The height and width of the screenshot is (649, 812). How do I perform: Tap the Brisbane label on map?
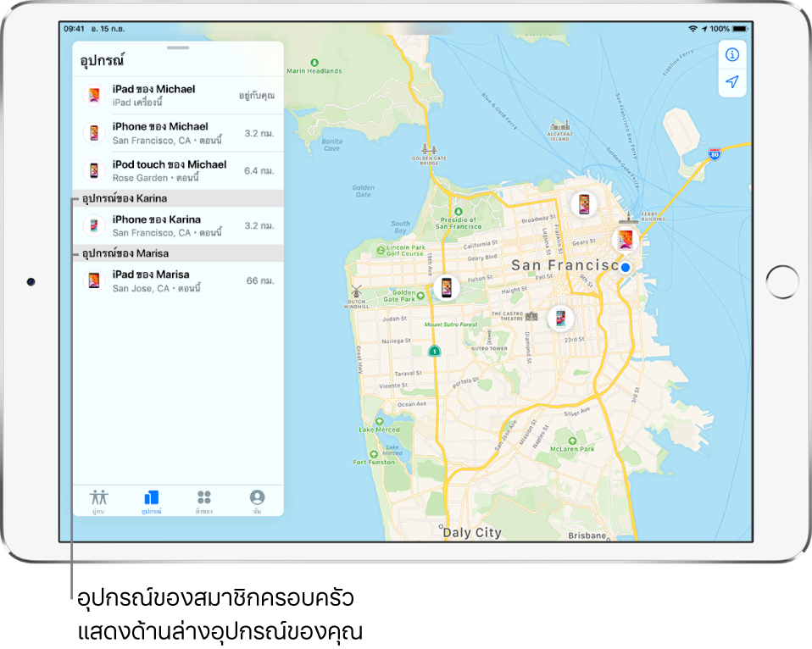(x=587, y=535)
